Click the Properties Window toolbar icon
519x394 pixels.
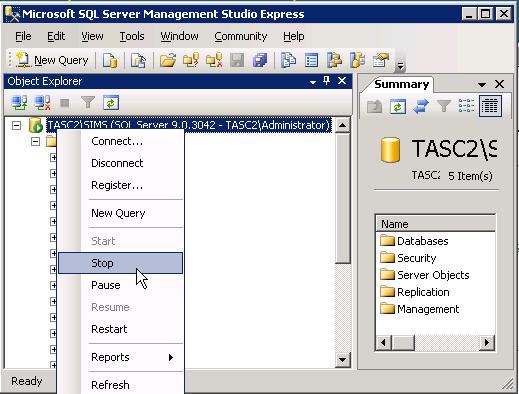click(381, 60)
